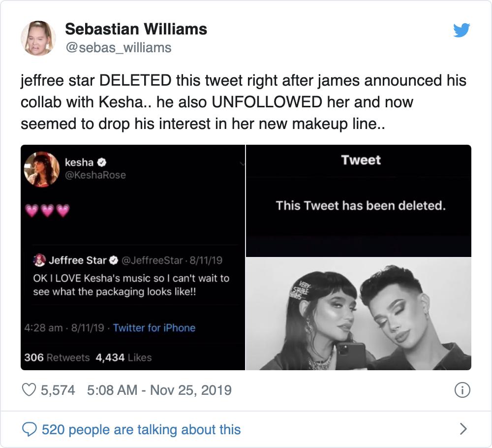
Task: Open tweet info circle icon
Action: 461,390
